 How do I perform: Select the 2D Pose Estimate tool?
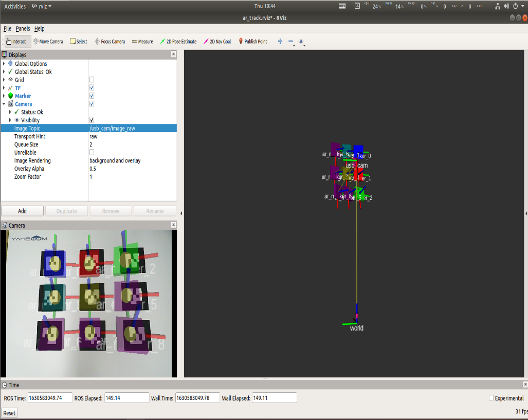[178, 42]
